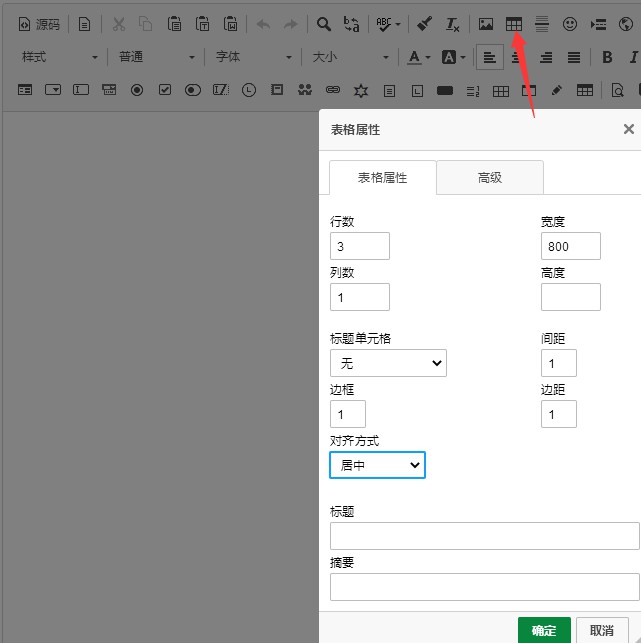Open the smiley emoticon picker
The image size is (641, 643).
tap(570, 25)
